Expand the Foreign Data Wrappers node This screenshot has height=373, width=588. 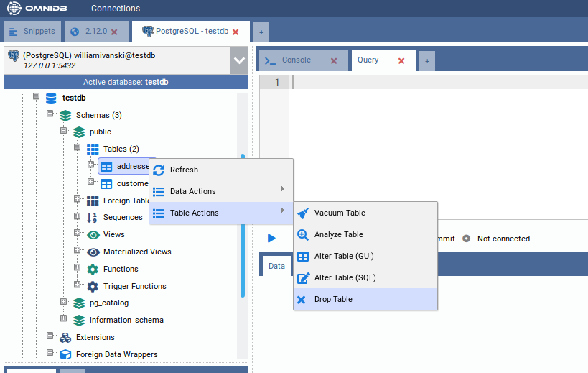50,353
